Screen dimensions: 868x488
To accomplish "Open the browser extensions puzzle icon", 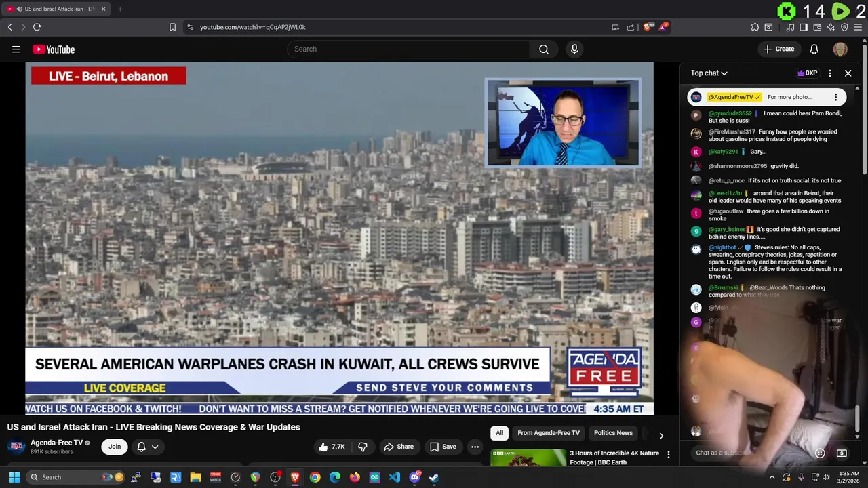I will point(755,27).
